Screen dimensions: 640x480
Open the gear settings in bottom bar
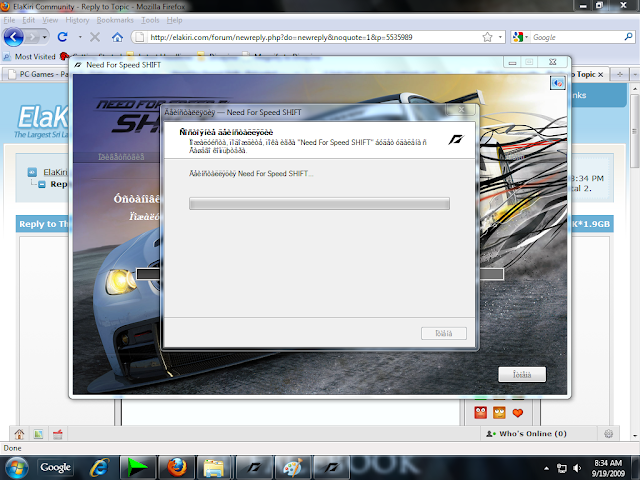click(x=608, y=433)
